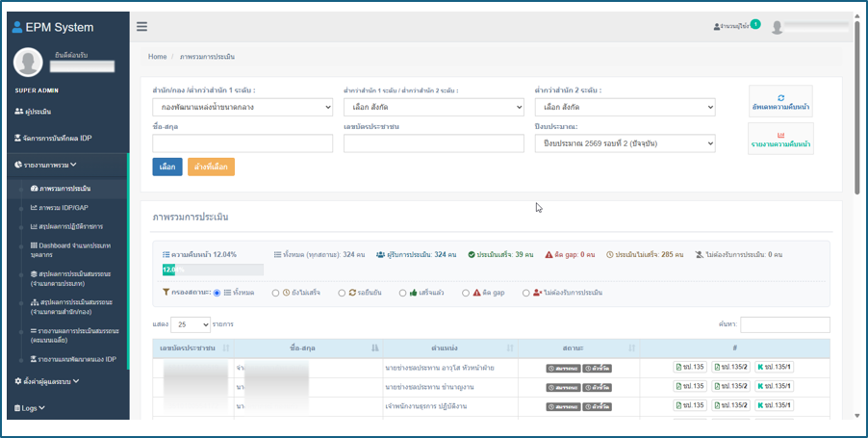This screenshot has height=438, width=868.
Task: Go to Home in the breadcrumb
Action: (x=157, y=57)
